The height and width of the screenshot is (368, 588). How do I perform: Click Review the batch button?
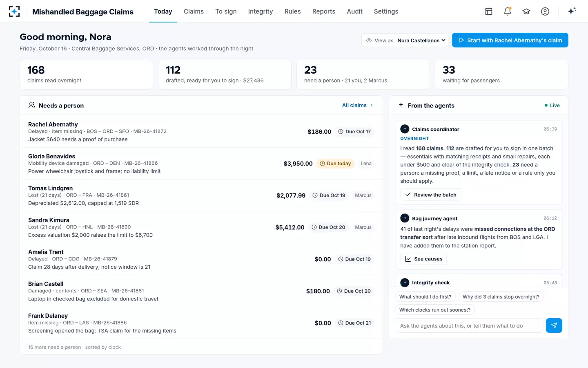pyautogui.click(x=430, y=195)
